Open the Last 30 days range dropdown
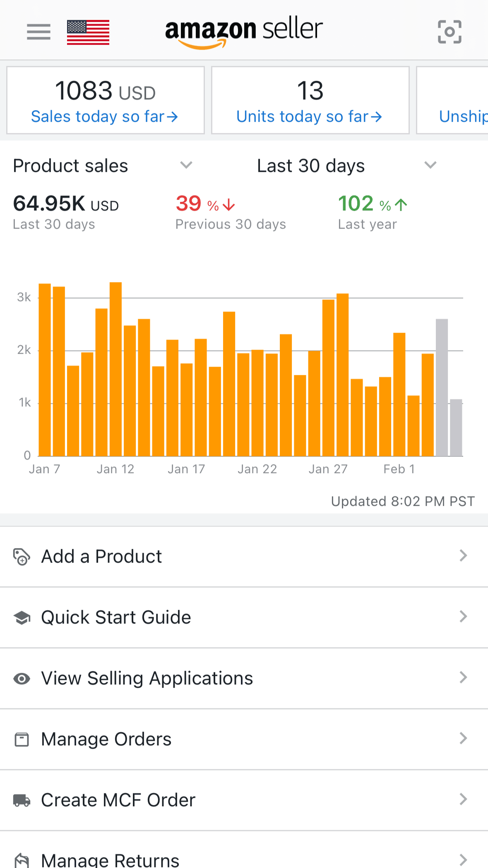This screenshot has width=488, height=868. (430, 165)
